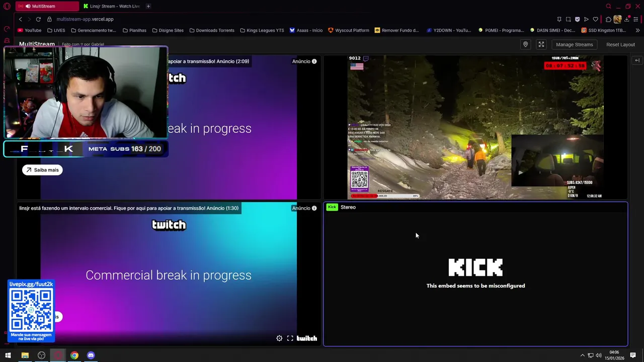Toggle fullscreen on bottom Twitch player
Image resolution: width=644 pixels, height=362 pixels.
pos(290,338)
